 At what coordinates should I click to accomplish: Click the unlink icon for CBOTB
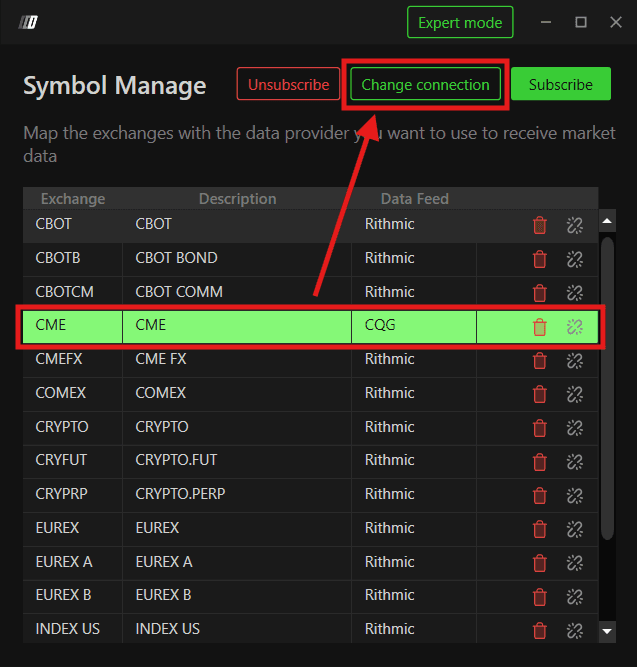(x=574, y=259)
